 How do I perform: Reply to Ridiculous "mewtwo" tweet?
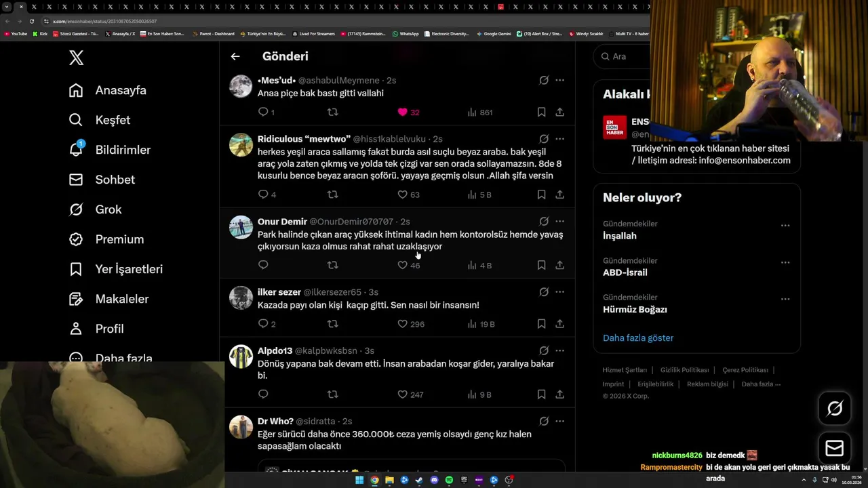(x=263, y=195)
